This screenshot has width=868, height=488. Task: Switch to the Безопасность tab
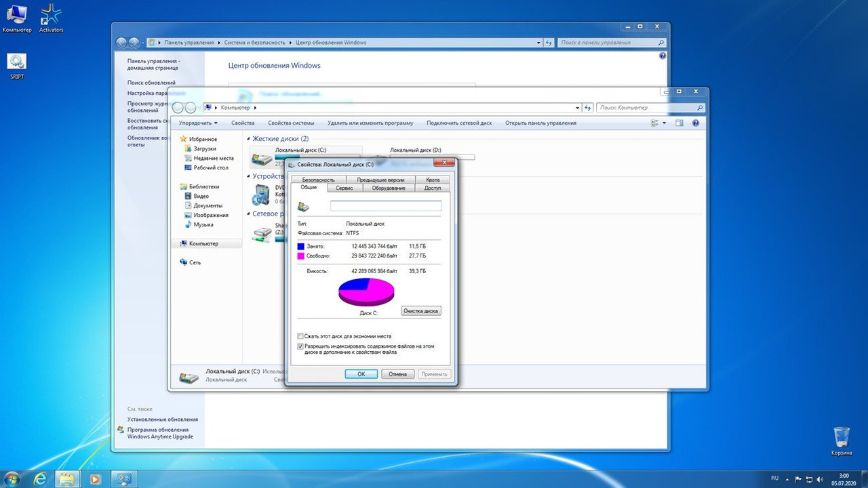point(319,180)
